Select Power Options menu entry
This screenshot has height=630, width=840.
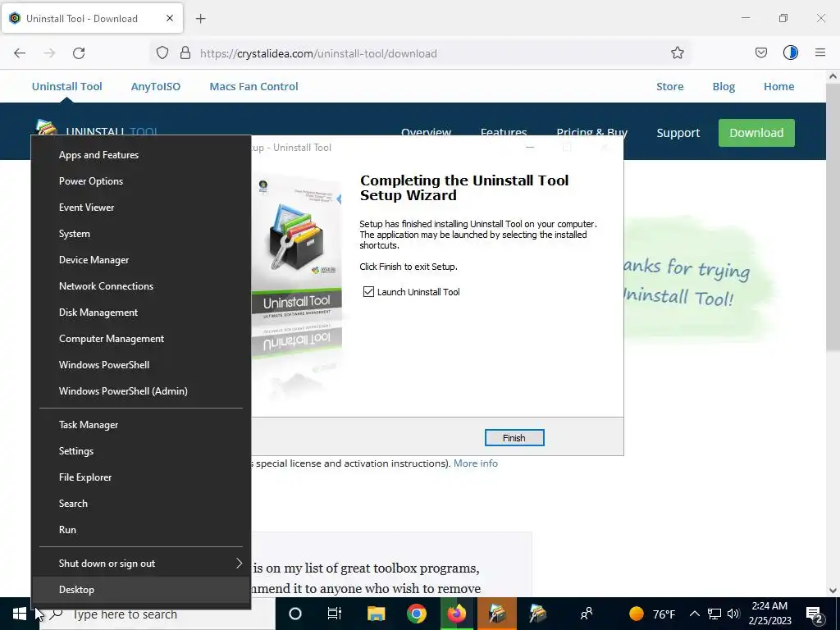pos(141,181)
